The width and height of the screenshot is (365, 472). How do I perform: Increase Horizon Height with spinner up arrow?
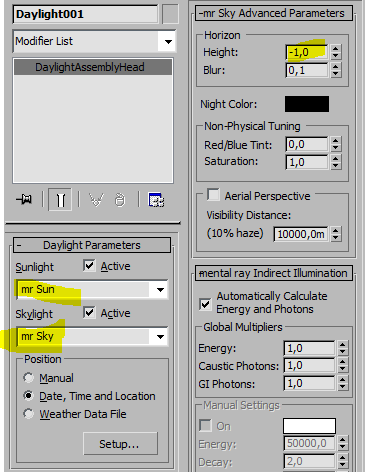click(x=336, y=48)
